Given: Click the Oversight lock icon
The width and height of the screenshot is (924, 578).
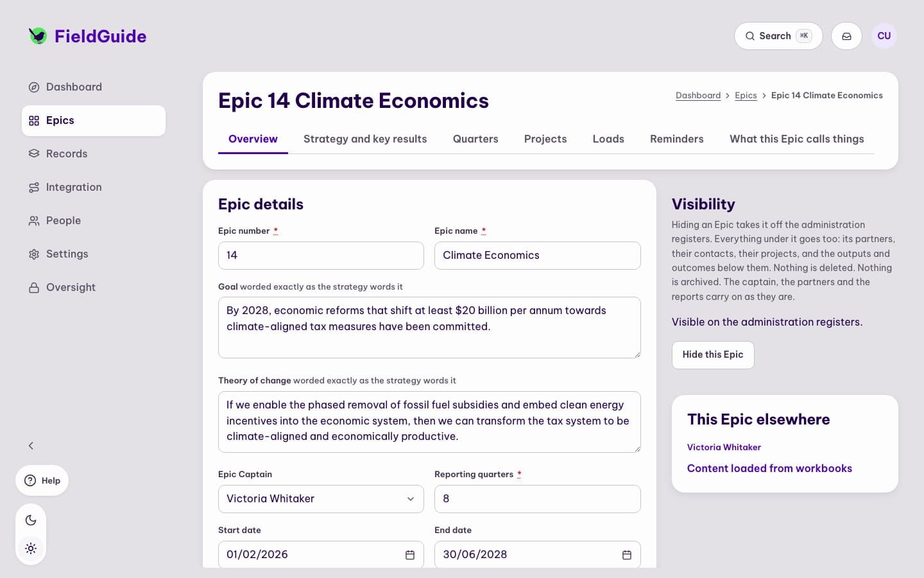Looking at the screenshot, I should [34, 288].
